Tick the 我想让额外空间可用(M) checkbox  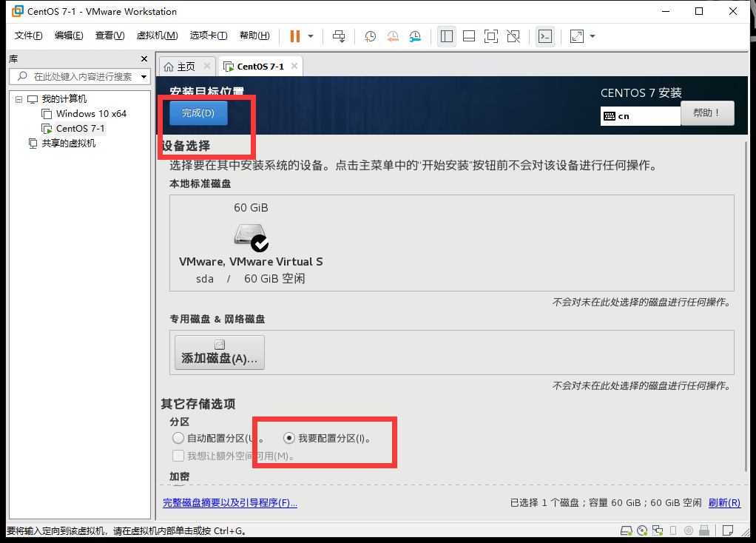point(178,456)
